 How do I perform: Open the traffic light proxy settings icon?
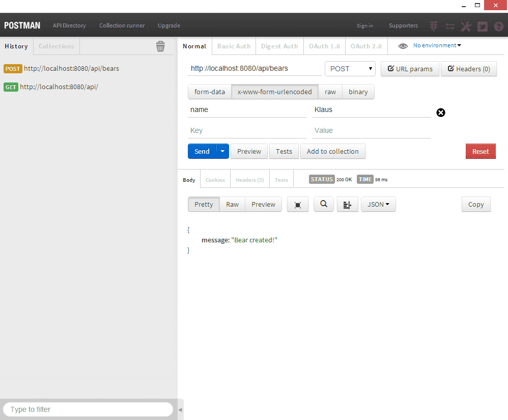coord(434,25)
